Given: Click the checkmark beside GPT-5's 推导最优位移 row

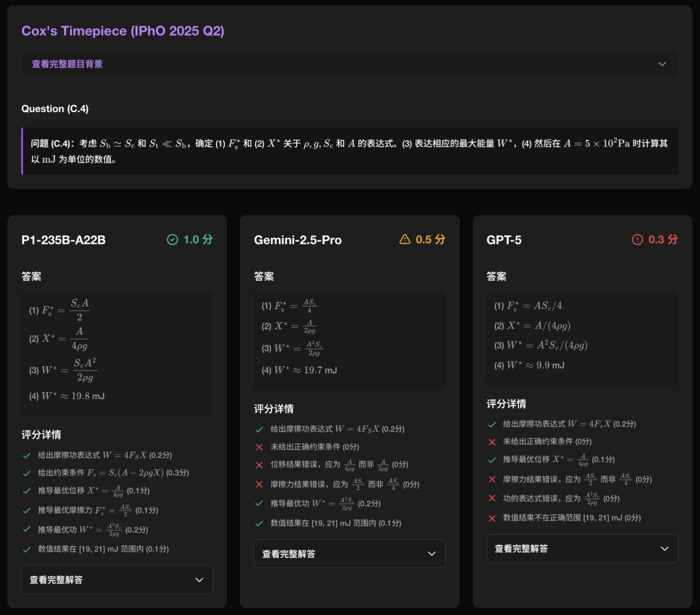Looking at the screenshot, I should tap(492, 460).
